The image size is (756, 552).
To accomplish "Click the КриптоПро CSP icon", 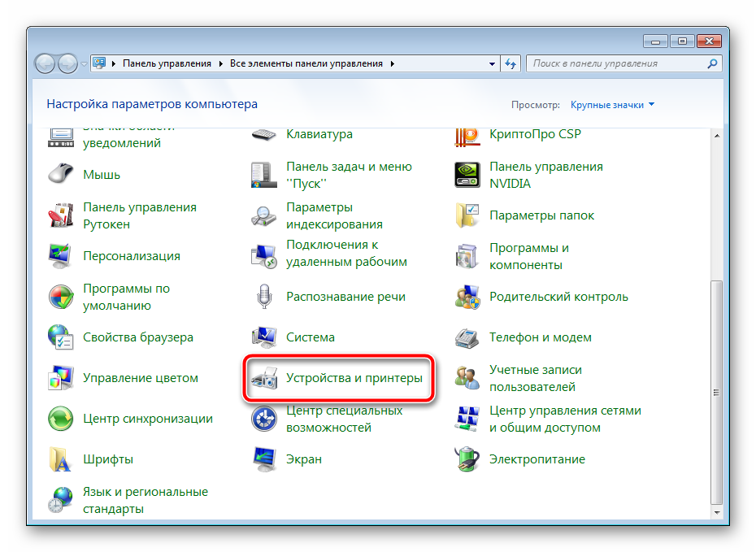I will (x=468, y=136).
